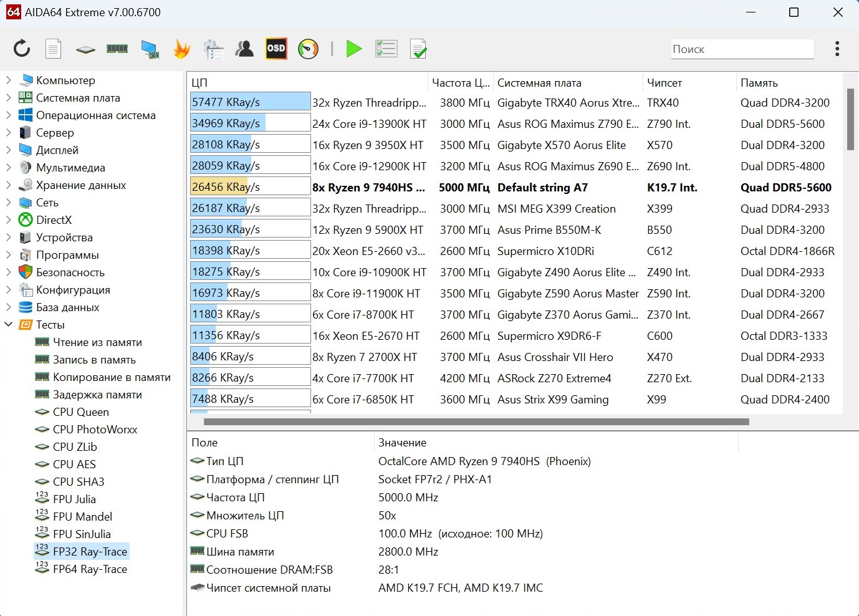Open Чтение из памяти test
Image resolution: width=859 pixels, height=616 pixels.
(97, 342)
